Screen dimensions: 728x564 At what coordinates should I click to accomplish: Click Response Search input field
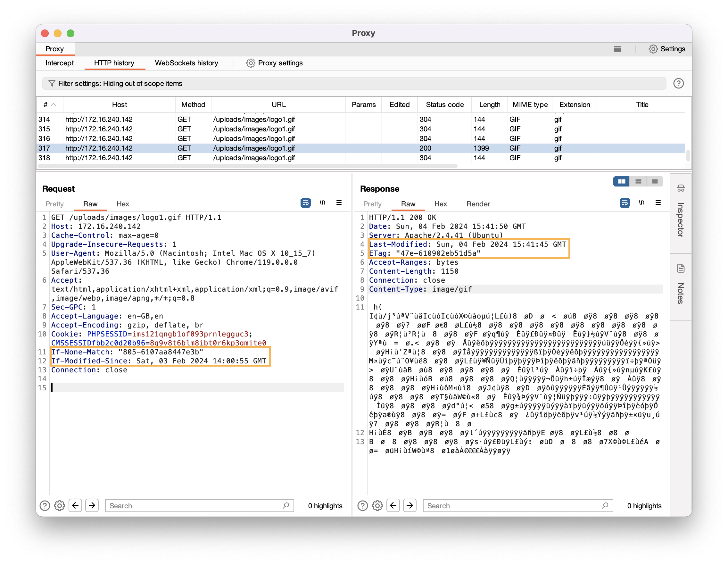[x=518, y=506]
